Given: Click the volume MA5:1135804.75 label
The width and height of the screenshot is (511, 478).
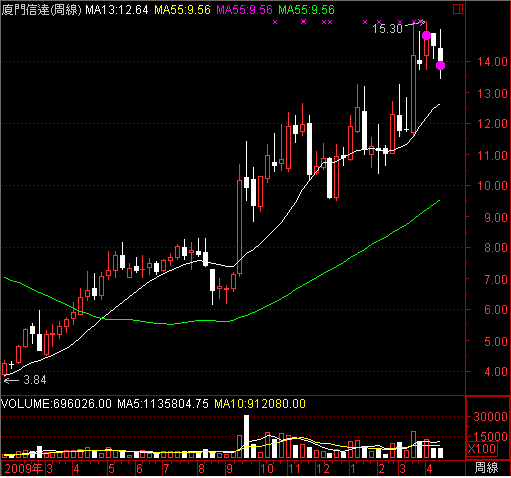Looking at the screenshot, I should [x=163, y=404].
